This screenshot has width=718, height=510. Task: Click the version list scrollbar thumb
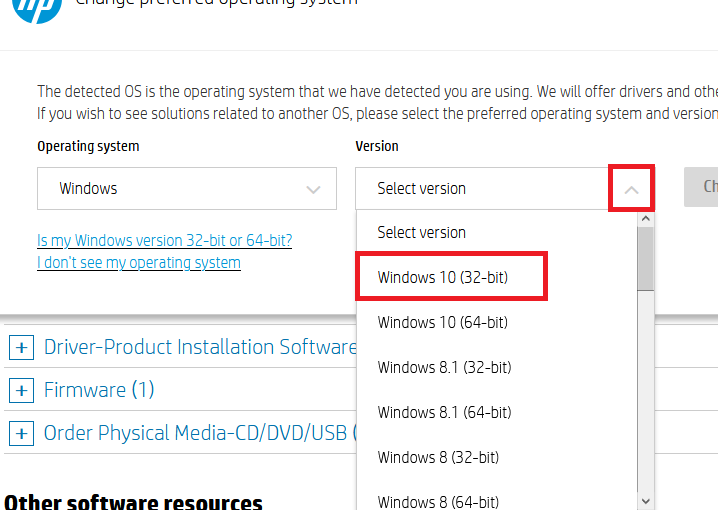click(646, 259)
